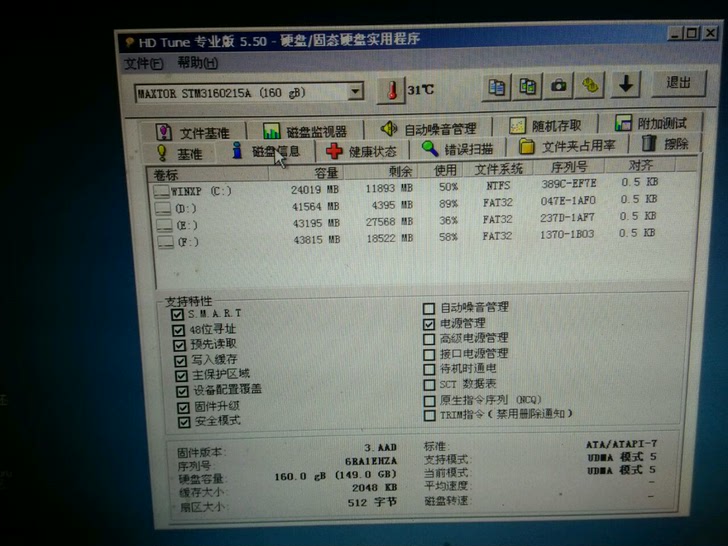Screen dimensions: 728x546
Task: Click the 剩余 column header
Action: coord(381,171)
